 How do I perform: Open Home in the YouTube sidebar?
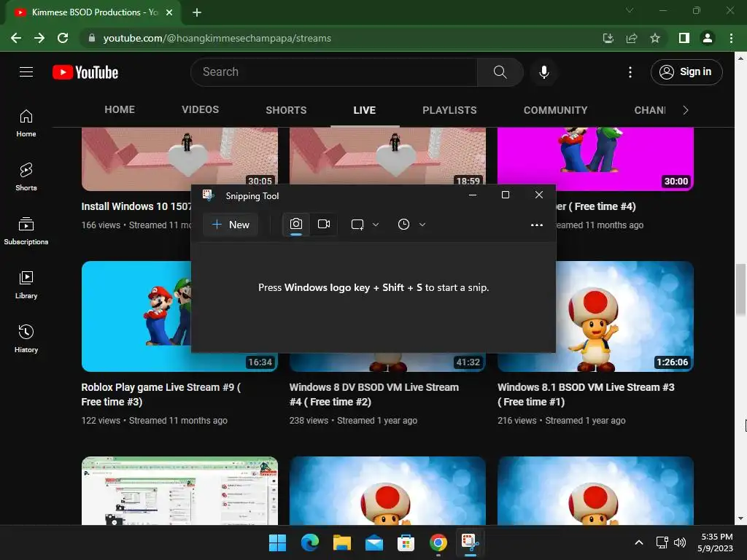point(26,123)
